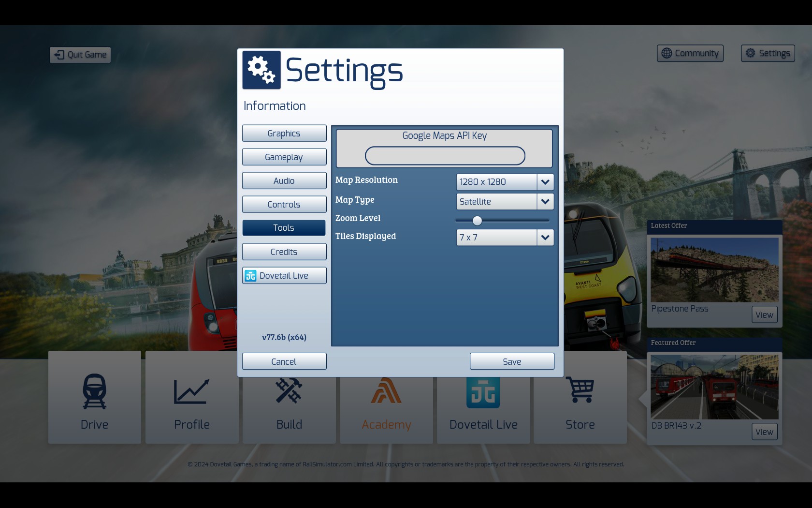
Task: Open the Community button
Action: point(690,53)
